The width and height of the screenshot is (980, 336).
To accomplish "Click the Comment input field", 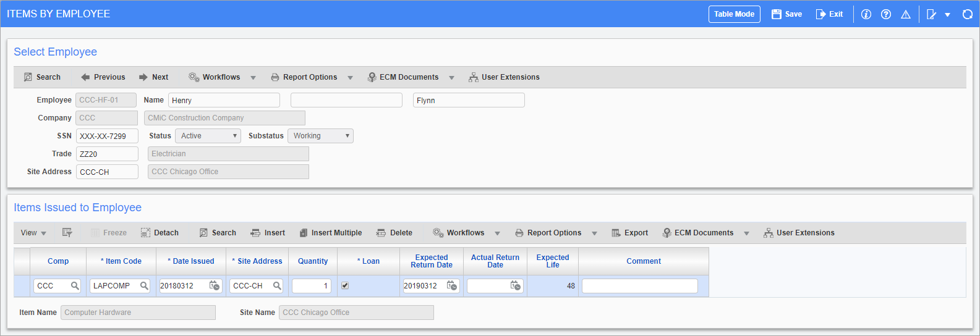I will pyautogui.click(x=639, y=285).
